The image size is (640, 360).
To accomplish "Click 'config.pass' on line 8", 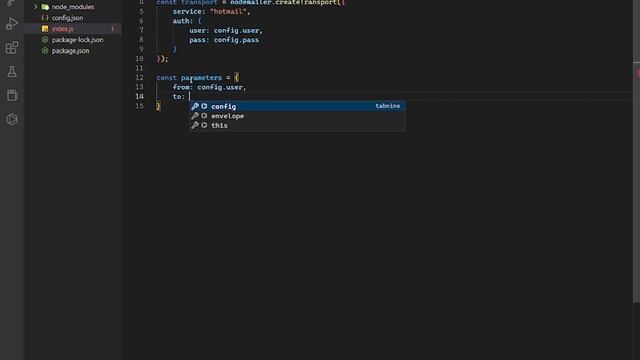I will pyautogui.click(x=236, y=40).
